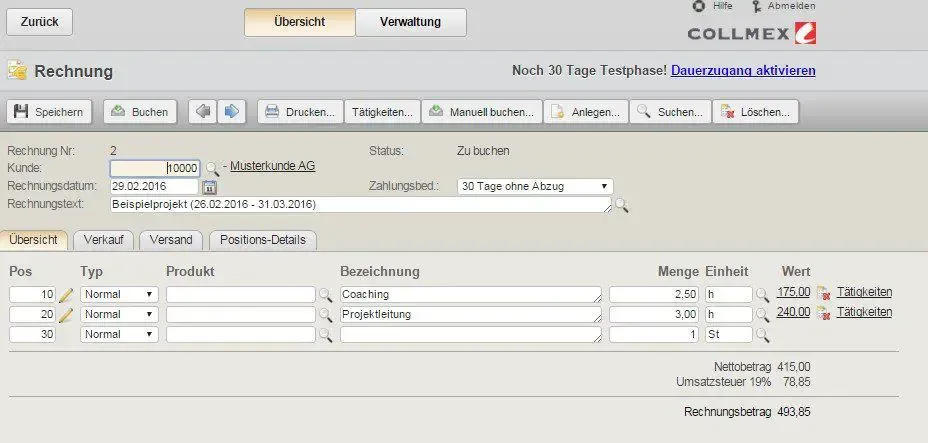Click the Rechnungsbetrag value 493,85

[795, 412]
